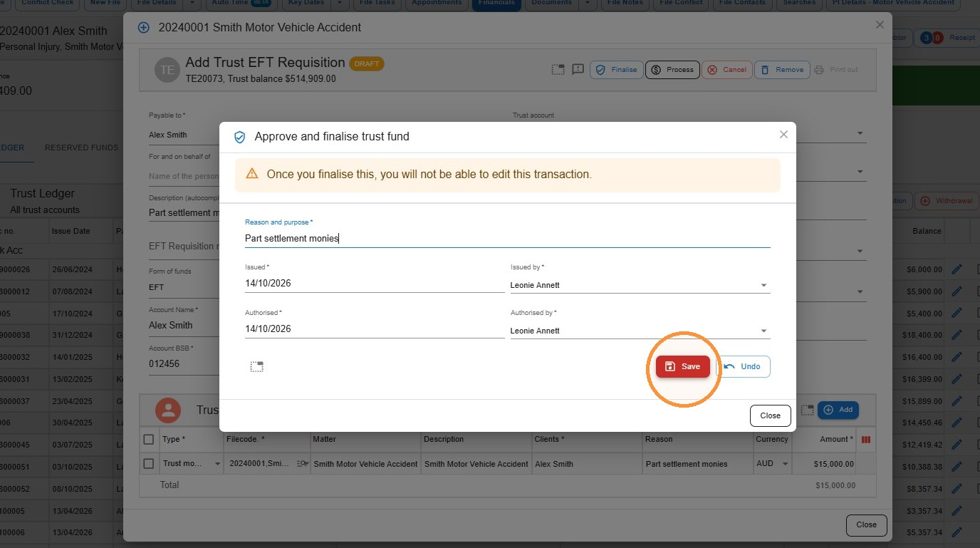
Task: Click the Process button with dollar icon
Action: click(672, 70)
